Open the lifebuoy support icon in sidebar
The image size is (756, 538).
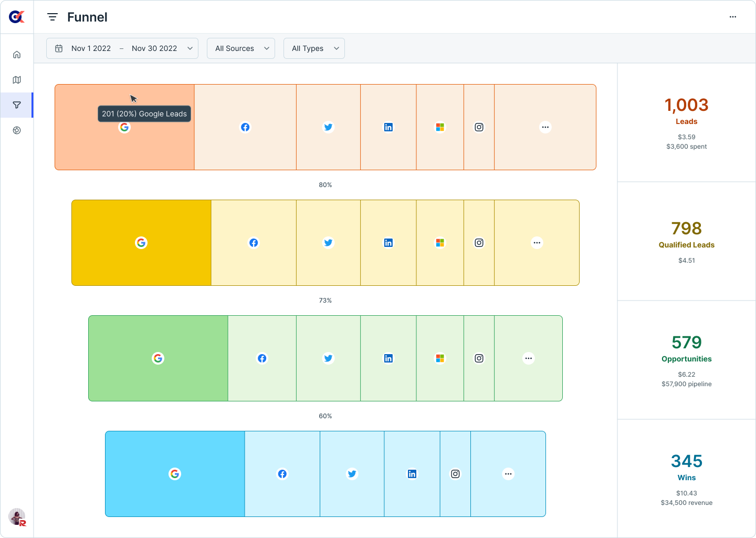(17, 130)
